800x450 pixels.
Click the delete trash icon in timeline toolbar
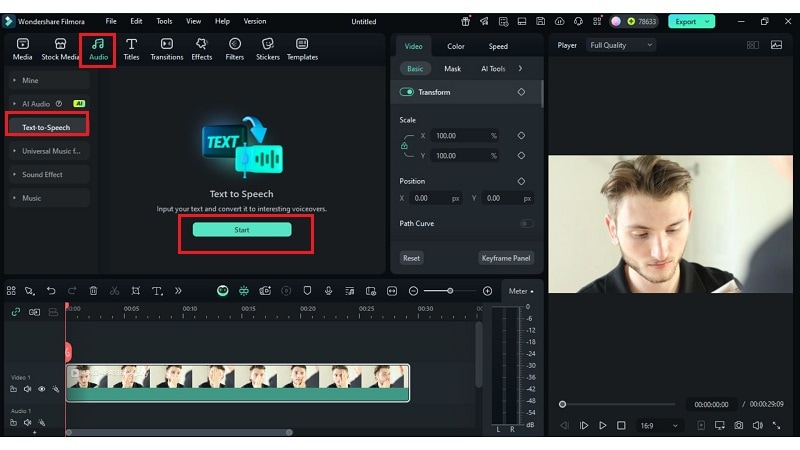(93, 291)
